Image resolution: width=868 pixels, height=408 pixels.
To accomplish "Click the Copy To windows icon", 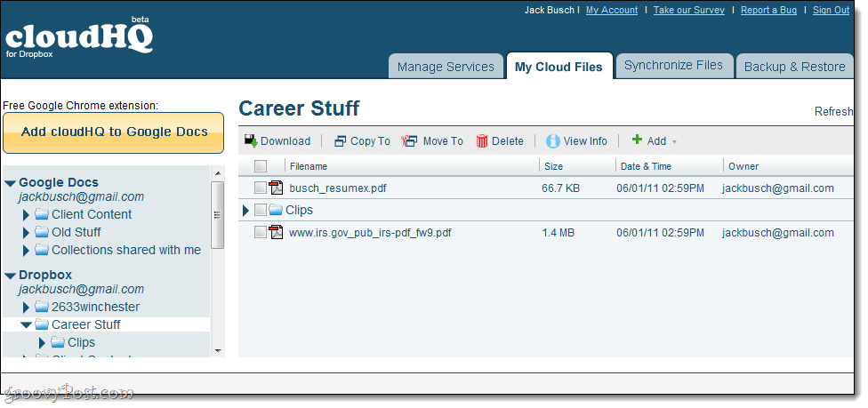I will (x=340, y=141).
